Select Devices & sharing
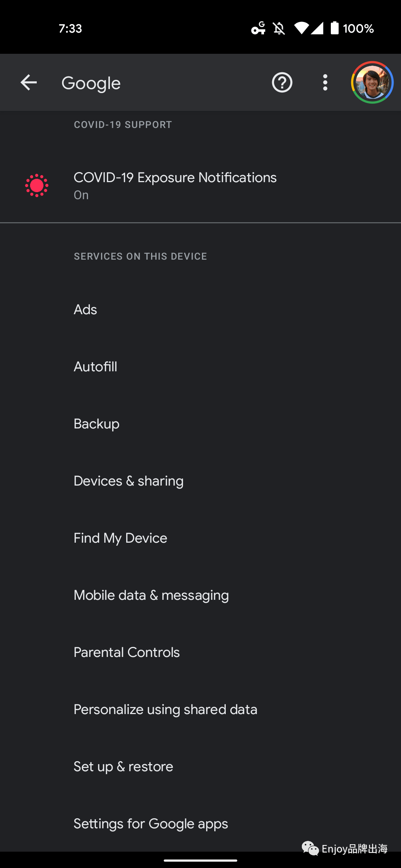 tap(200, 481)
